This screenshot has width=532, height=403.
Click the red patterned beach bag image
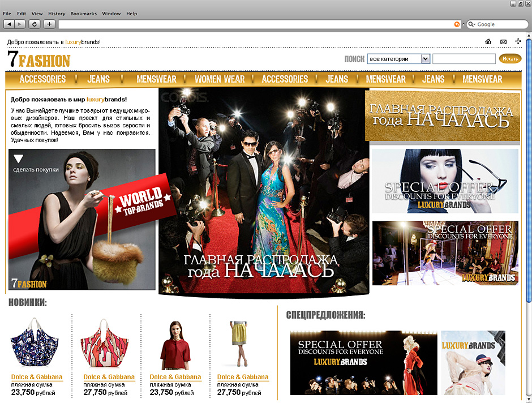coord(105,342)
